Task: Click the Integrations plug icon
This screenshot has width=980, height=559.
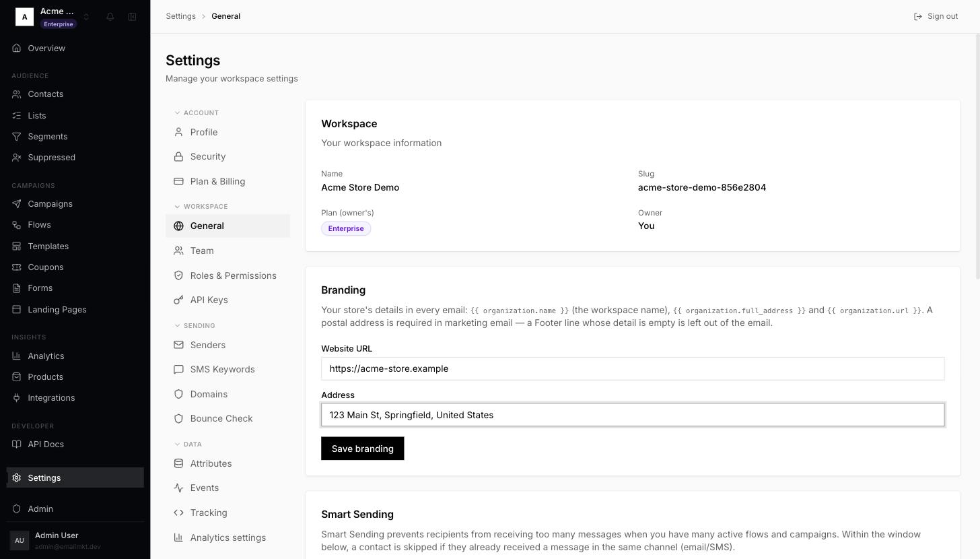Action: (x=17, y=398)
